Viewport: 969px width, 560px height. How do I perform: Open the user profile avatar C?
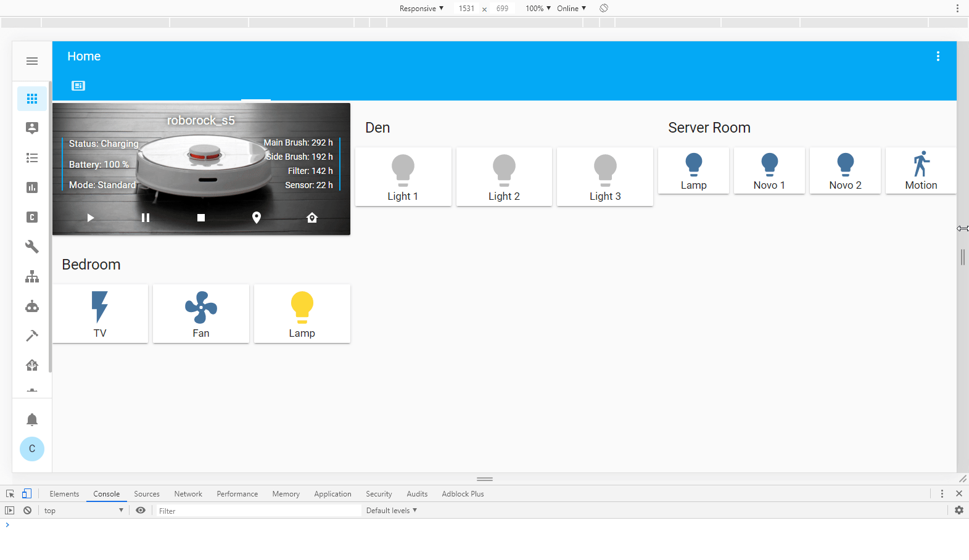tap(32, 449)
